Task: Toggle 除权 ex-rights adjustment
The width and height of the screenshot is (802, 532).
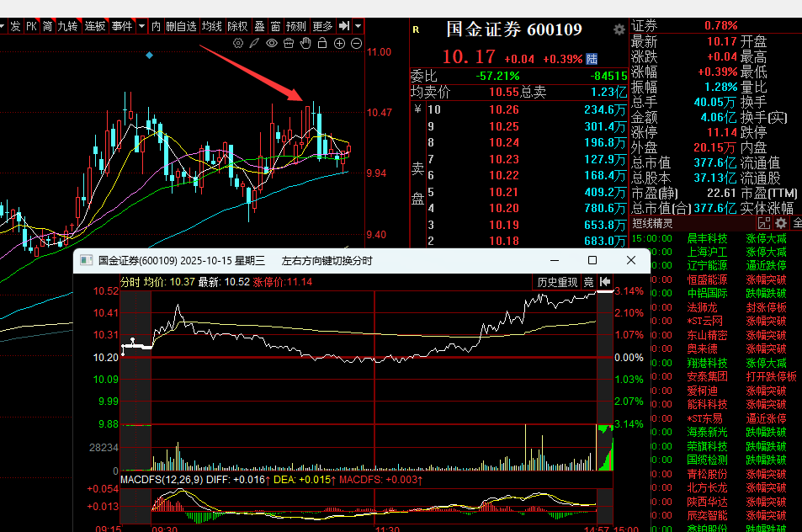Action: click(237, 26)
